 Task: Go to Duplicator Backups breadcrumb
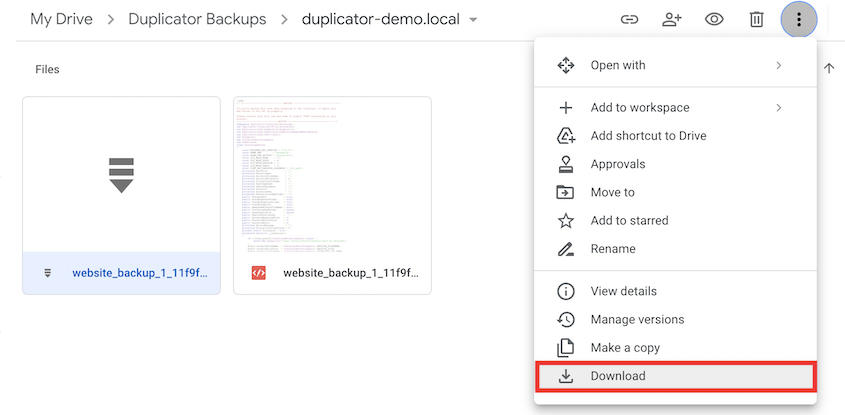click(x=197, y=19)
